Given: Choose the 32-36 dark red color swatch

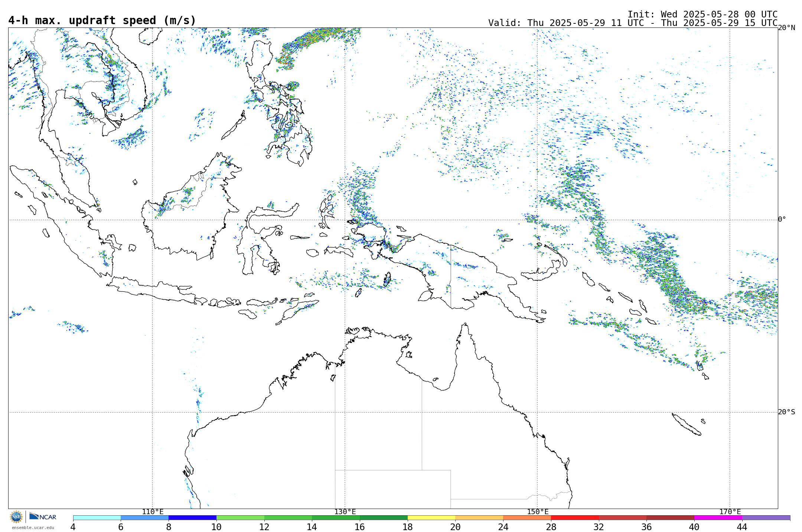Looking at the screenshot, I should (623, 518).
